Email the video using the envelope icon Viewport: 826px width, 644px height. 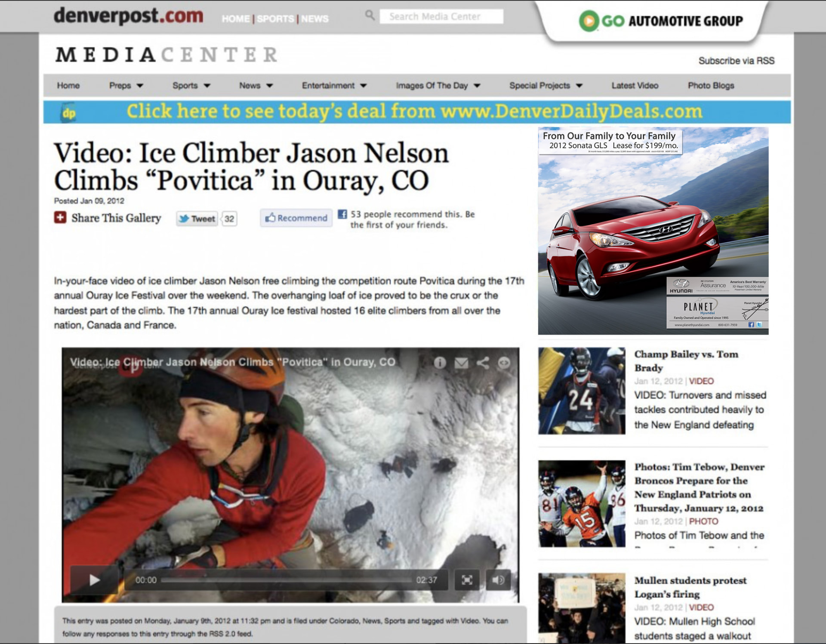click(x=461, y=363)
